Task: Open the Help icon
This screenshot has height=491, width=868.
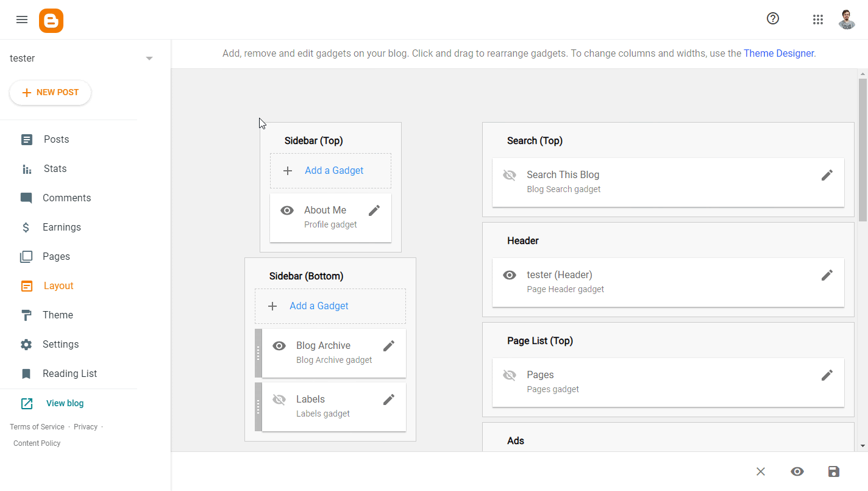Action: tap(772, 19)
